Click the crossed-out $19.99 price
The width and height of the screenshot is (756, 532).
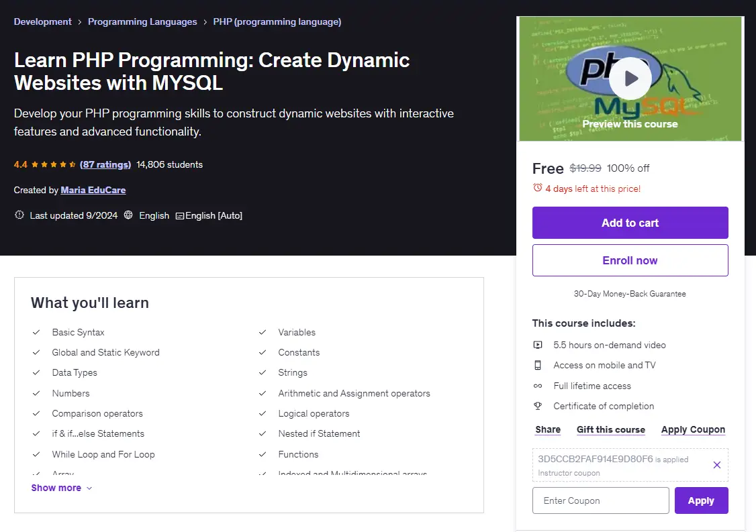click(x=585, y=168)
